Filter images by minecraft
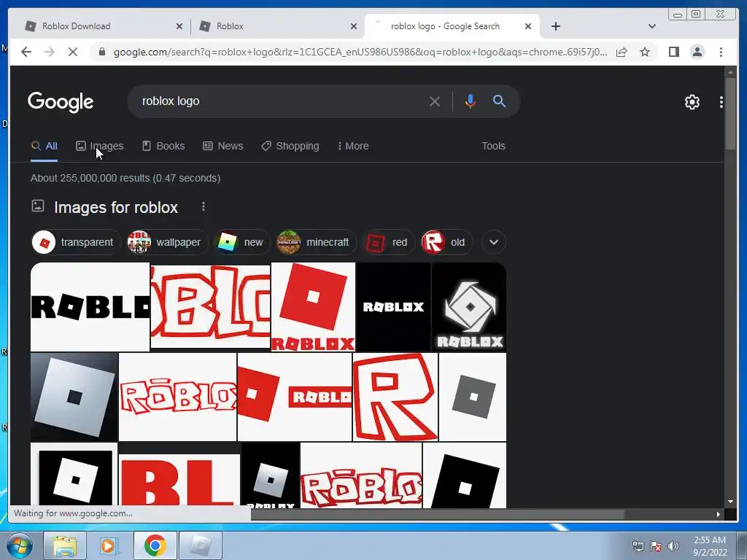Viewport: 747px width, 560px height. point(317,242)
